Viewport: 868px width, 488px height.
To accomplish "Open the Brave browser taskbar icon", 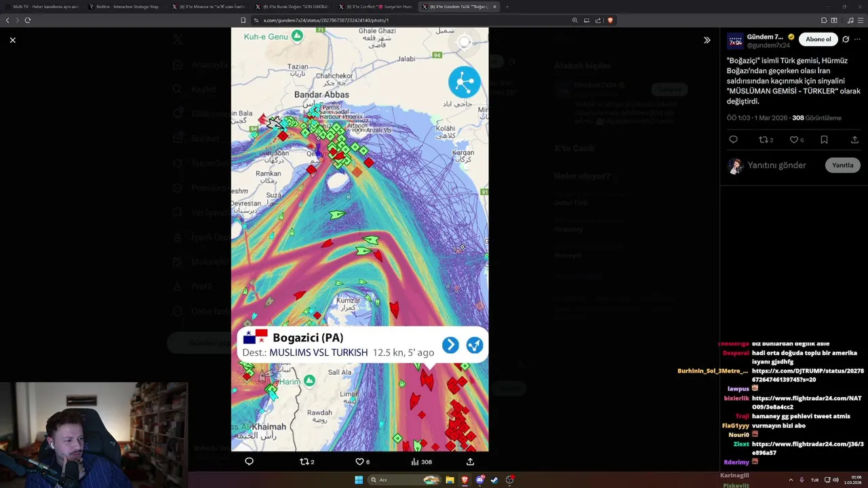I will click(465, 480).
